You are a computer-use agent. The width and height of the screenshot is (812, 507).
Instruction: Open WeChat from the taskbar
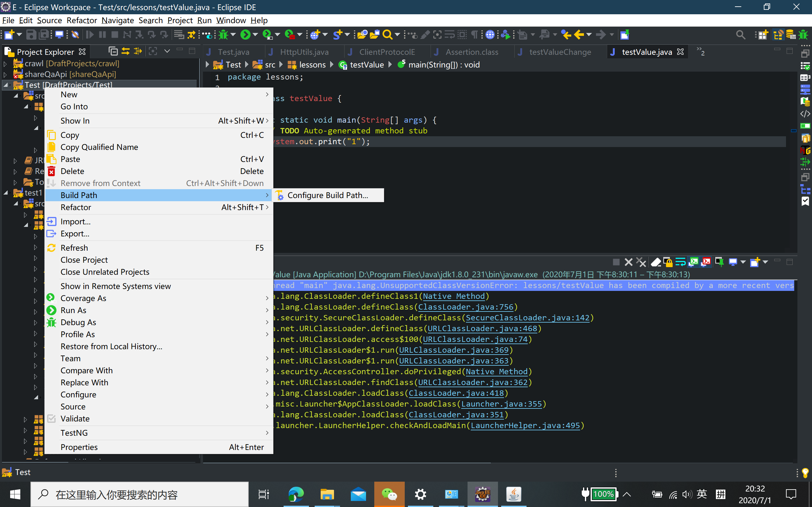click(389, 494)
